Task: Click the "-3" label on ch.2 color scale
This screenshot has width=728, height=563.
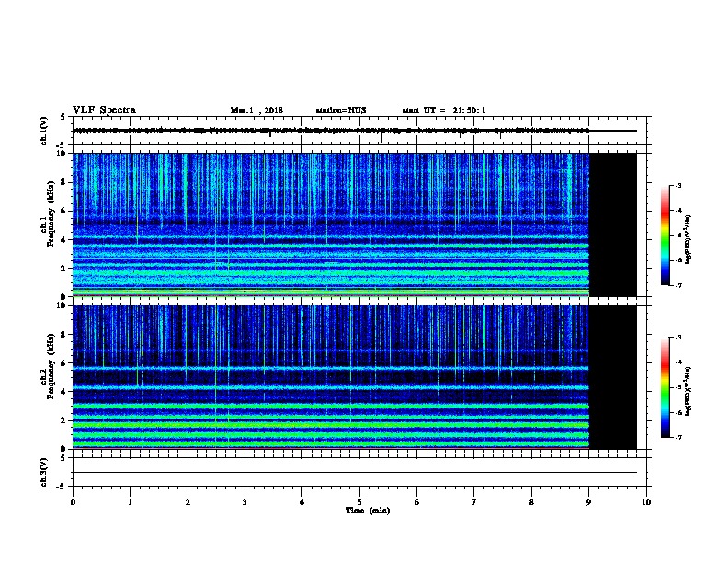Action: pyautogui.click(x=677, y=338)
